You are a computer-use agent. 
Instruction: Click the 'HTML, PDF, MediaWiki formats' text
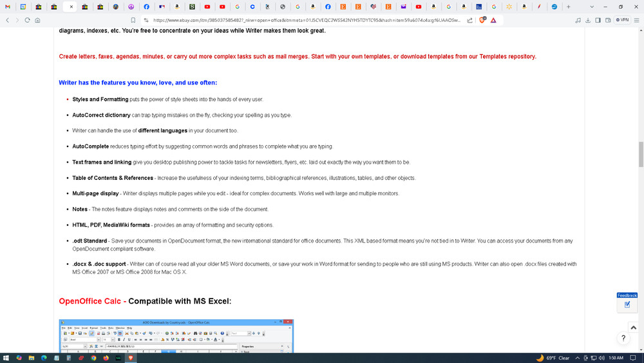click(111, 225)
